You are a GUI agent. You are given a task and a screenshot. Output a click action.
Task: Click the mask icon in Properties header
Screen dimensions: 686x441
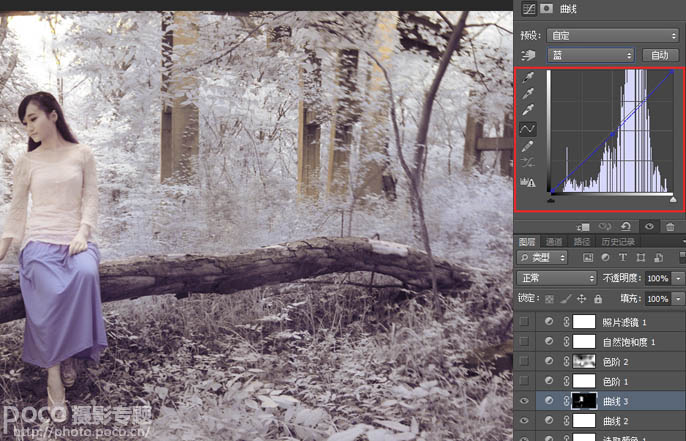[x=546, y=8]
